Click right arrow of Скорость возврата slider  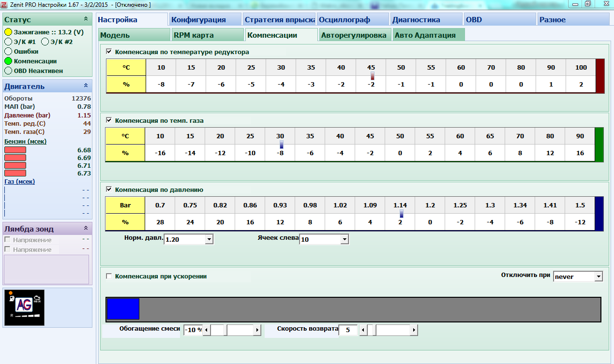point(414,330)
